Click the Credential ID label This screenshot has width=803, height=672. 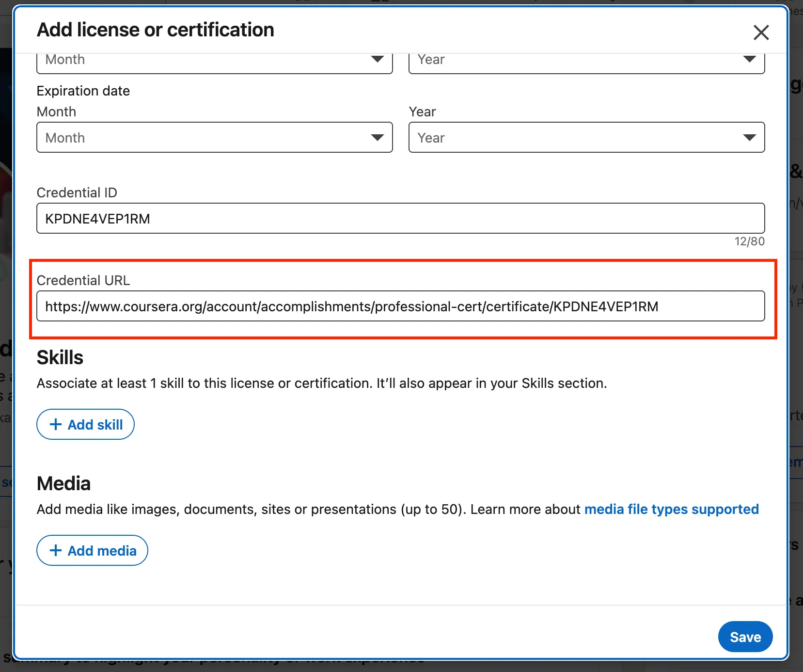[x=77, y=192]
